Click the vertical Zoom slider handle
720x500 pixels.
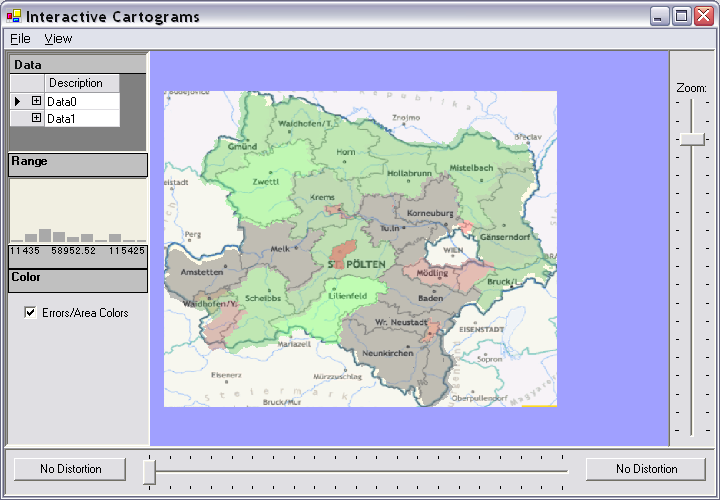tap(691, 139)
